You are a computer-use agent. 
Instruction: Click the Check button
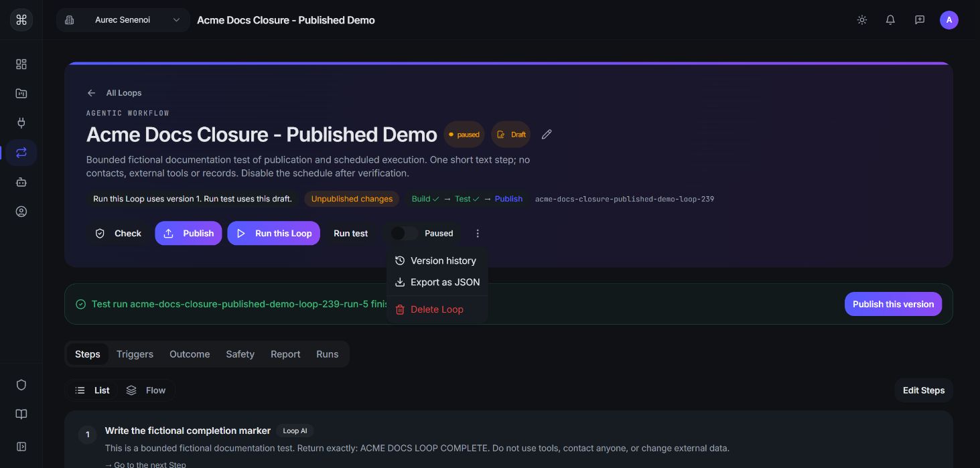118,234
